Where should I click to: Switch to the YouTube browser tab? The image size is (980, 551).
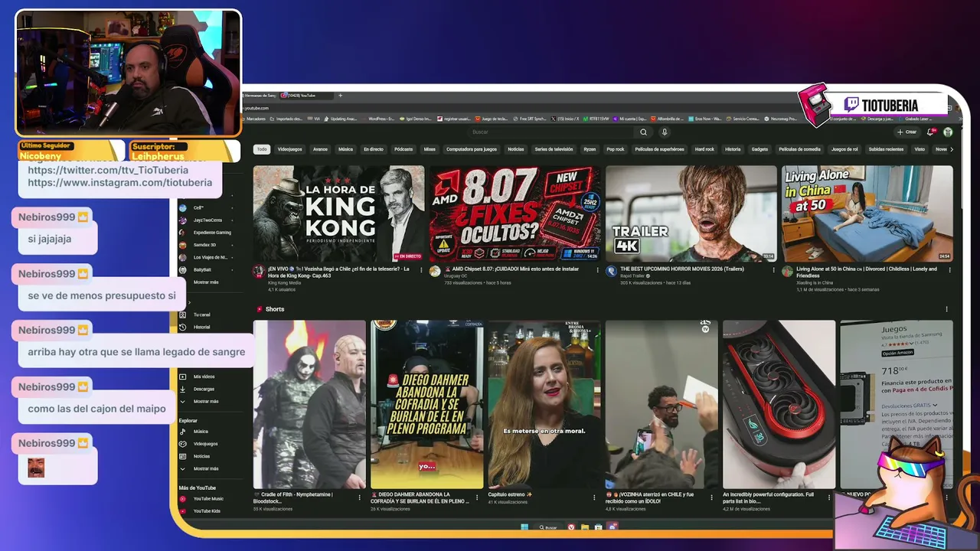[306, 96]
